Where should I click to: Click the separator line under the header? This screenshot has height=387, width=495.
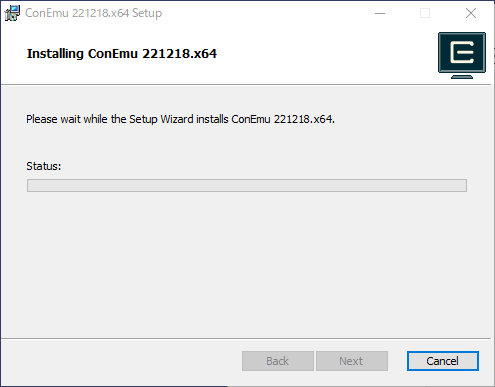246,85
